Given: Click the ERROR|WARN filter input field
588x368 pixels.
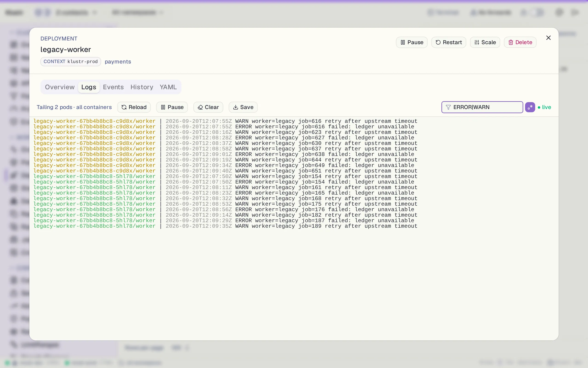Looking at the screenshot, I should [482, 107].
